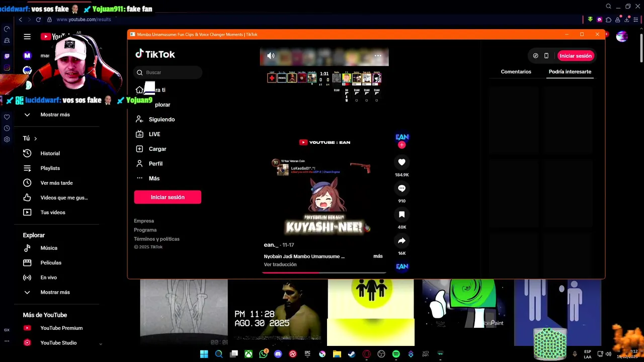The image size is (644, 362).
Task: Go back using the browser back arrow
Action: click(x=21, y=20)
